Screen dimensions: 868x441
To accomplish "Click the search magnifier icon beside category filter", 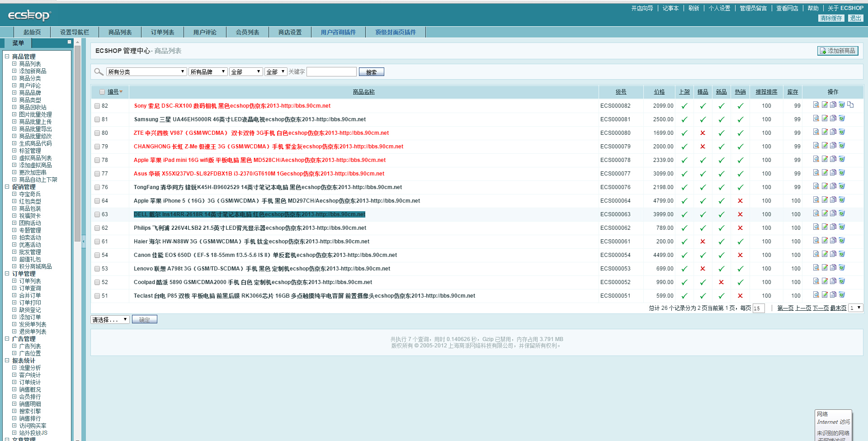I will pyautogui.click(x=99, y=71).
